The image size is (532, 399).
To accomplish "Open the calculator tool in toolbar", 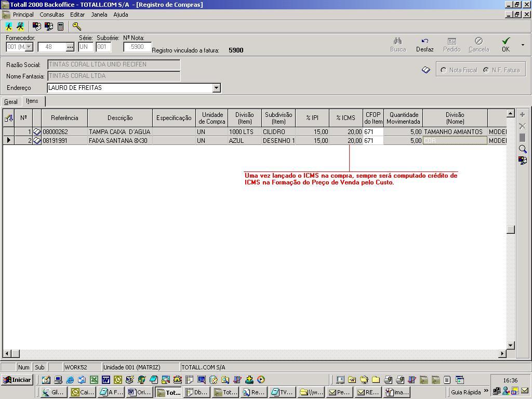I will (60, 26).
